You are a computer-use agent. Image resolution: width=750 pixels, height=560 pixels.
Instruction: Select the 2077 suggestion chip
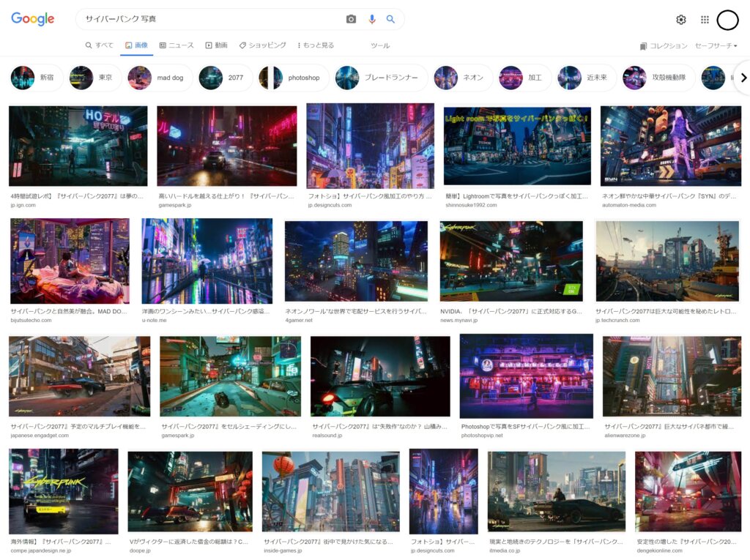(x=226, y=78)
